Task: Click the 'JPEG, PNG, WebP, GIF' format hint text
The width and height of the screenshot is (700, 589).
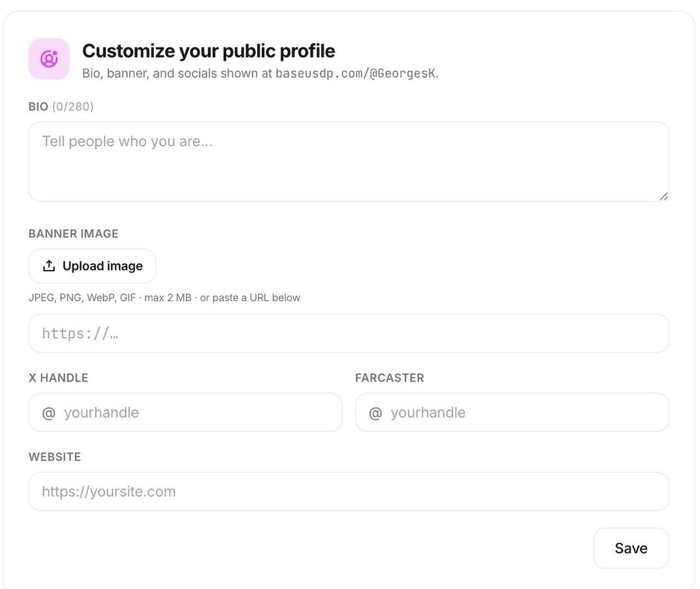Action: click(x=82, y=298)
